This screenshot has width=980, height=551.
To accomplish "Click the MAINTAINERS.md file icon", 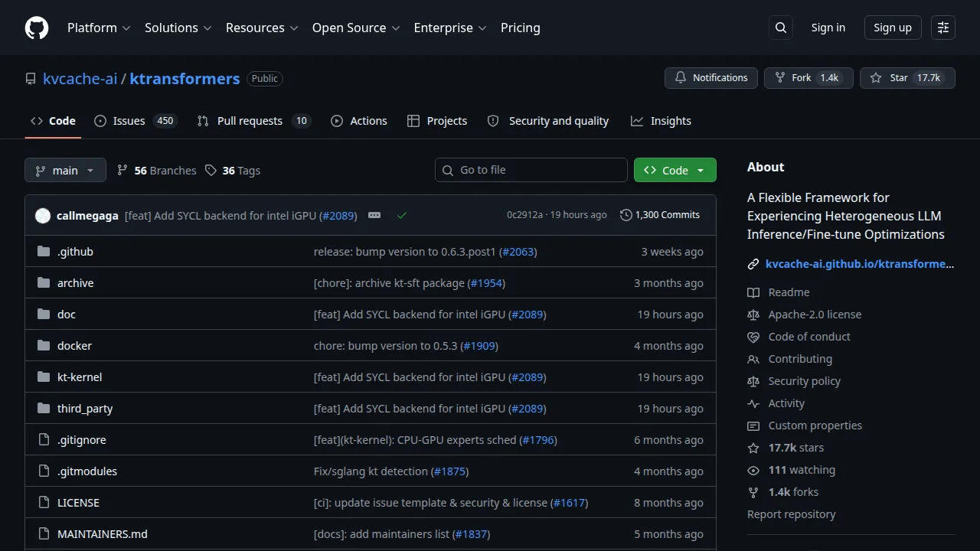I will [x=44, y=534].
